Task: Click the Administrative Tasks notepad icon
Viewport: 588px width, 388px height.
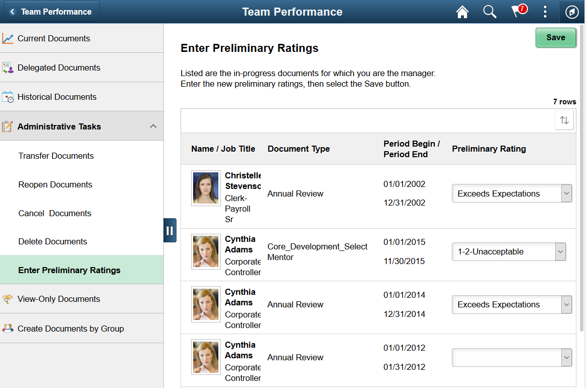Action: [8, 126]
